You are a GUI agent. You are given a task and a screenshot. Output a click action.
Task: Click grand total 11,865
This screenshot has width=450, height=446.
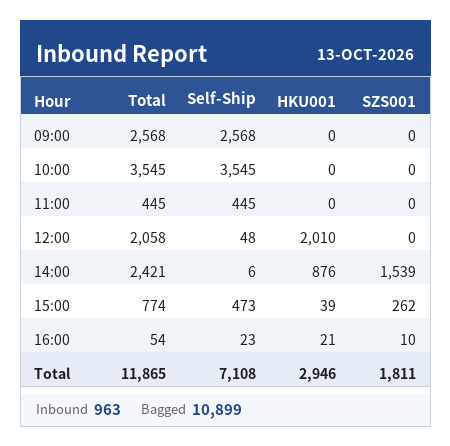tap(144, 374)
